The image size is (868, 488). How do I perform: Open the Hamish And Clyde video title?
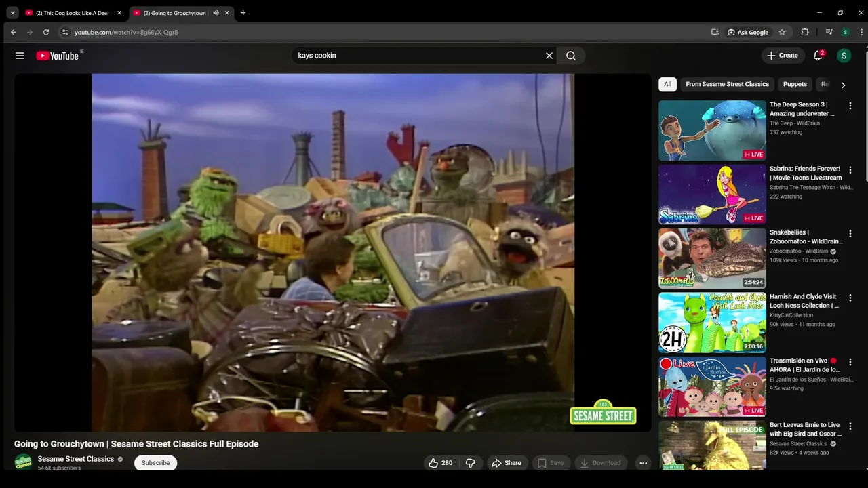(804, 301)
